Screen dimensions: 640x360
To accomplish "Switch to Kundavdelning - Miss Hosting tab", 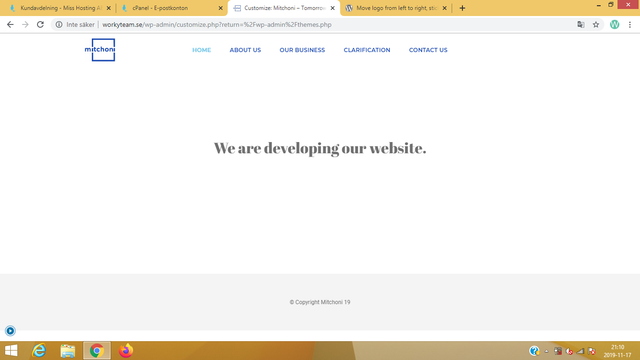I will point(60,8).
